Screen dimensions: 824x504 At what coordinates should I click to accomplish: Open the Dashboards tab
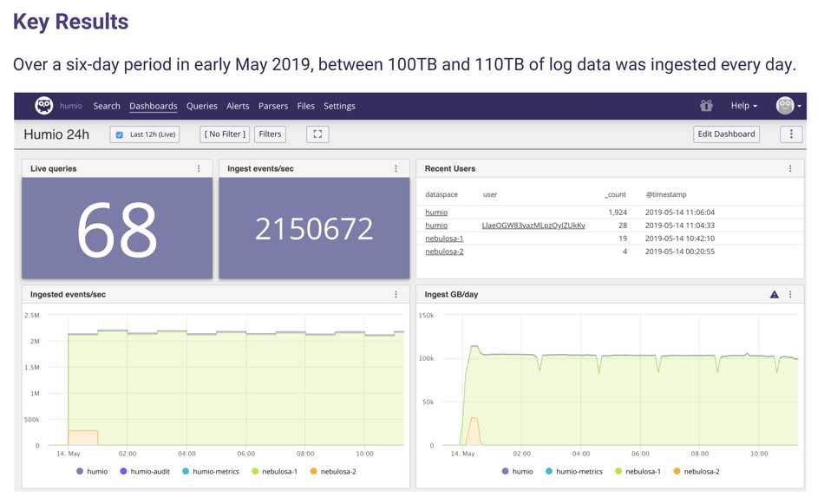(x=154, y=106)
